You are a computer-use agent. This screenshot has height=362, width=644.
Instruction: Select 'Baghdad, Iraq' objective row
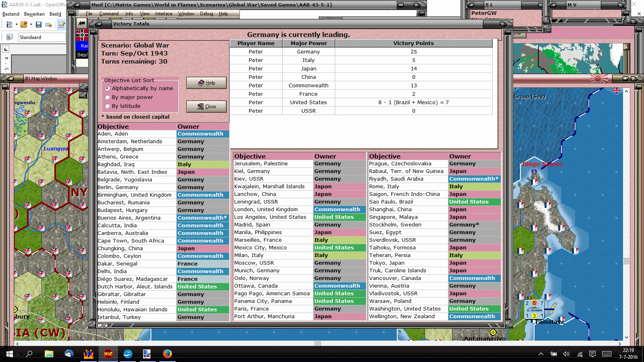tap(163, 165)
